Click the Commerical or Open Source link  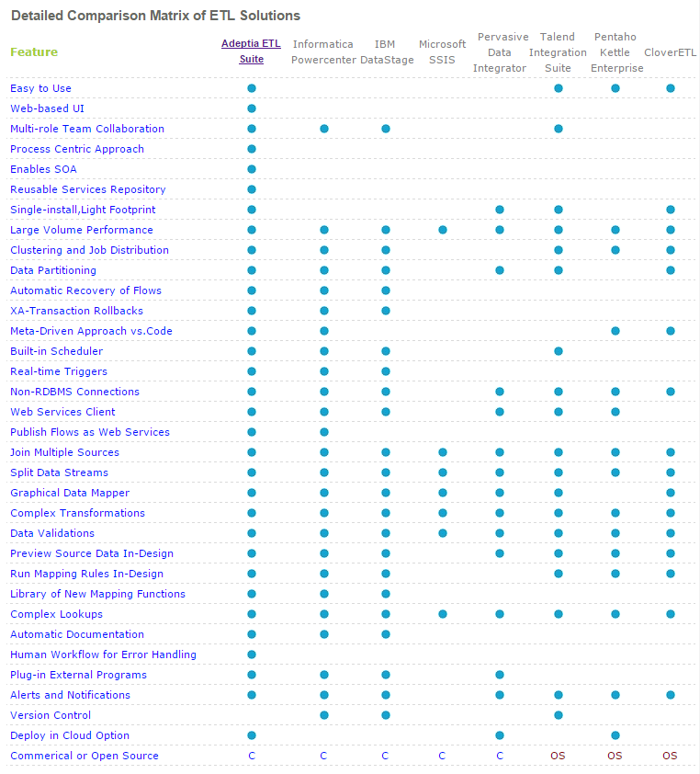(85, 756)
